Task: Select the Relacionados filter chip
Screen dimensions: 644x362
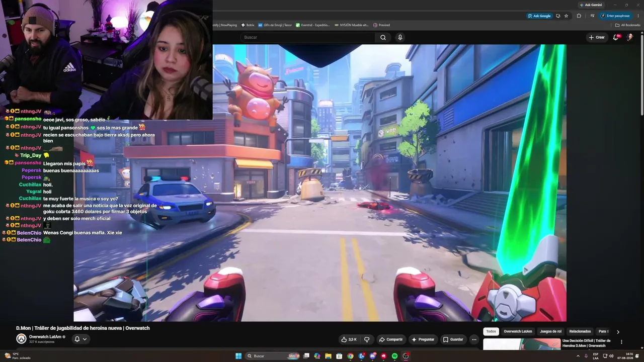Action: coord(580,331)
